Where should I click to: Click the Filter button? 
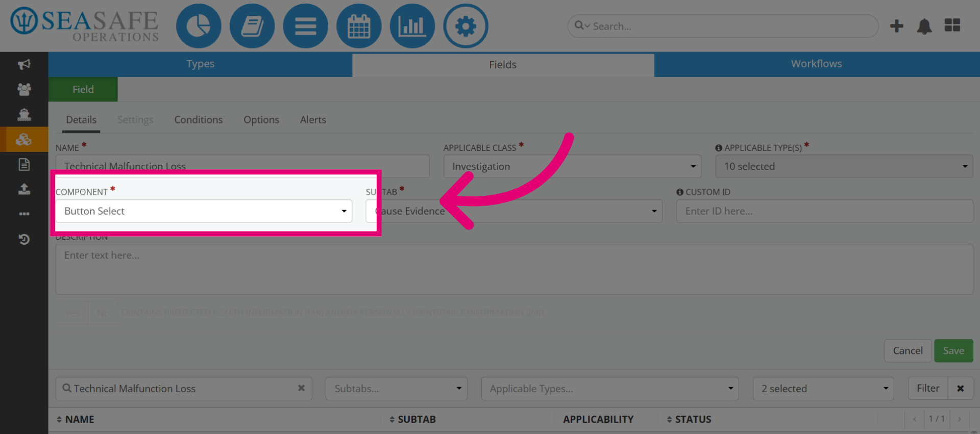coord(928,388)
